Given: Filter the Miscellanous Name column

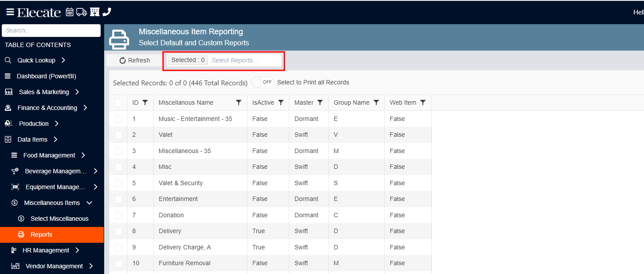Looking at the screenshot, I should [x=239, y=102].
